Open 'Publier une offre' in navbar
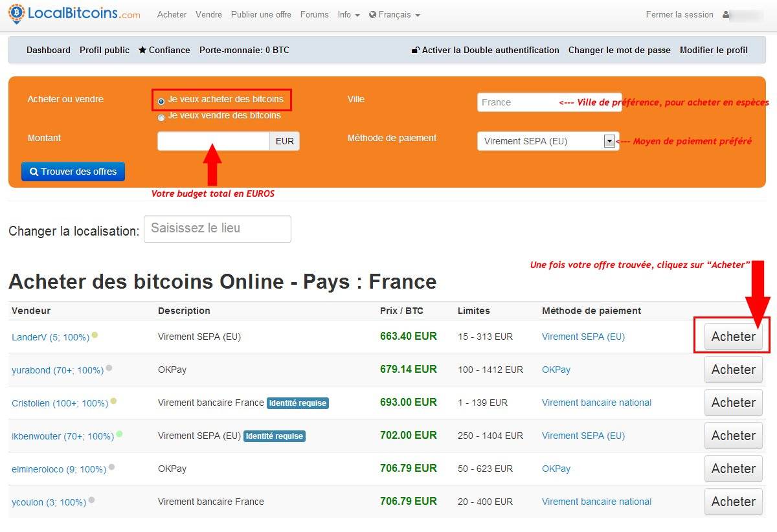This screenshot has height=532, width=777. coord(261,15)
